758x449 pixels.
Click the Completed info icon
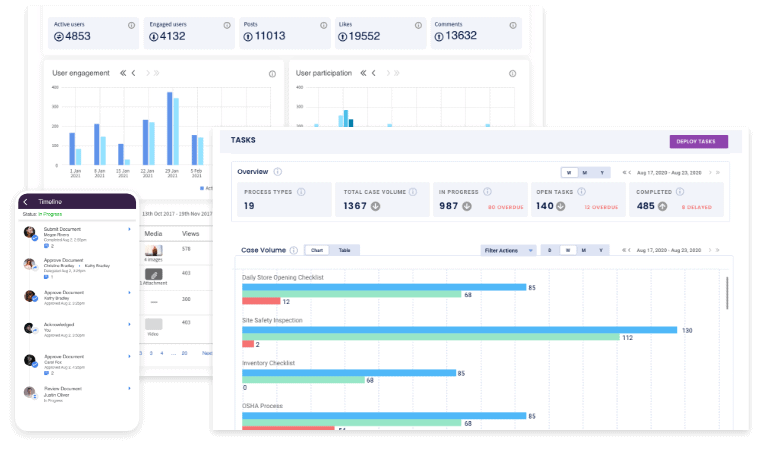680,192
